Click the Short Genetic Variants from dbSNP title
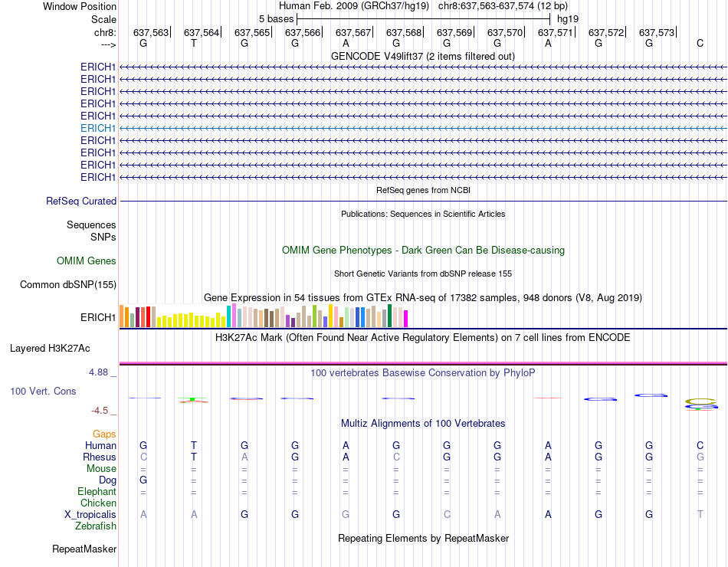Viewport: 728px width, 567px height. coord(423,274)
